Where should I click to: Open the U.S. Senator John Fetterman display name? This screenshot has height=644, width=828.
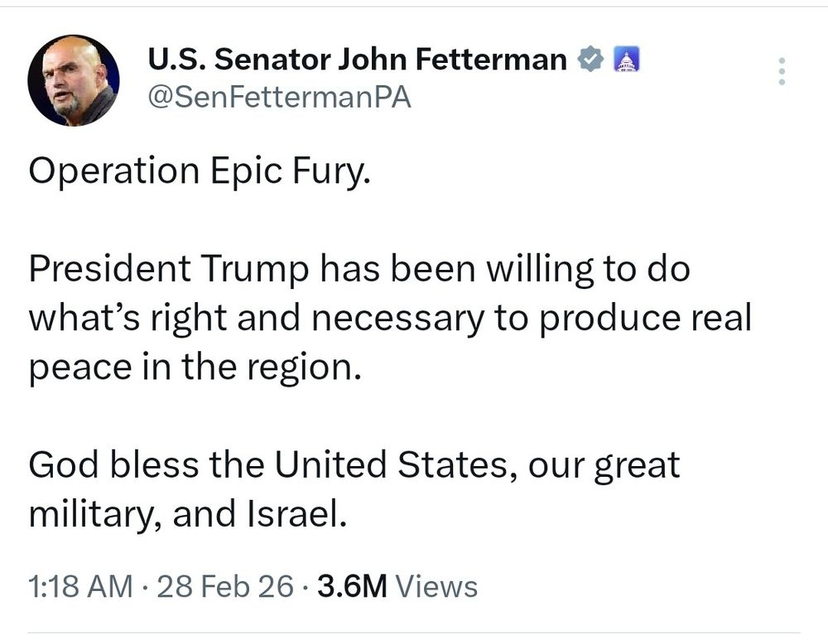pyautogui.click(x=357, y=60)
